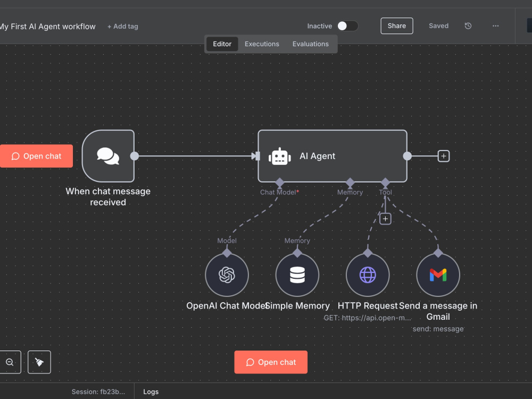
Task: Click the chat trigger output connector dot
Action: click(135, 156)
